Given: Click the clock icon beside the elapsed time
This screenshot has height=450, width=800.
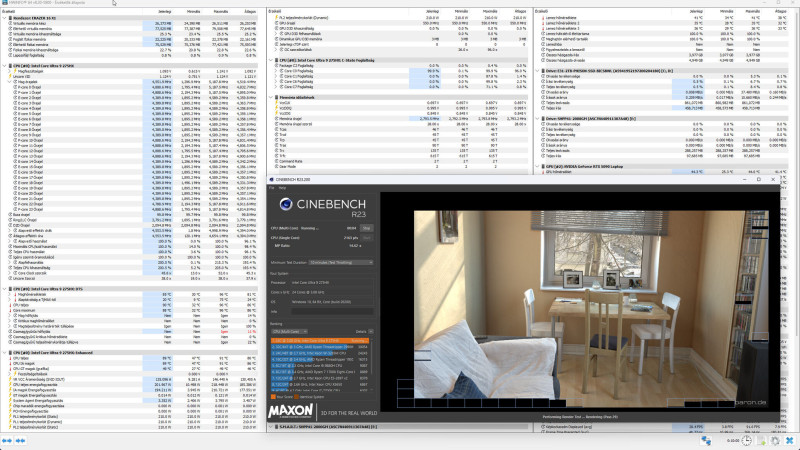Looking at the screenshot, I should (746, 441).
